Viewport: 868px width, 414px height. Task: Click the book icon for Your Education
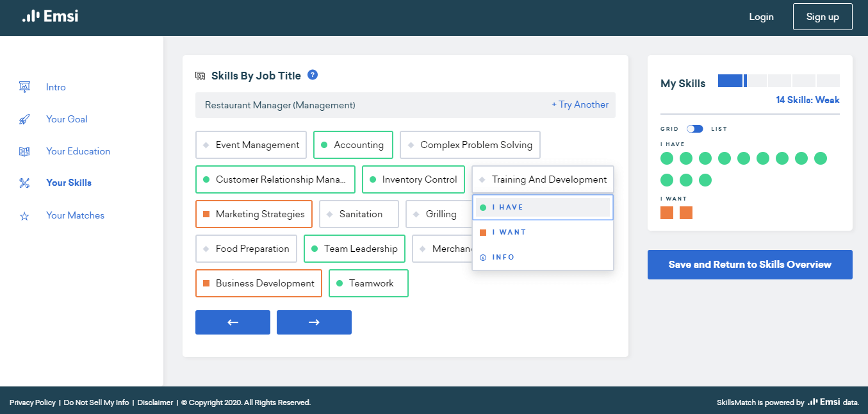point(24,151)
